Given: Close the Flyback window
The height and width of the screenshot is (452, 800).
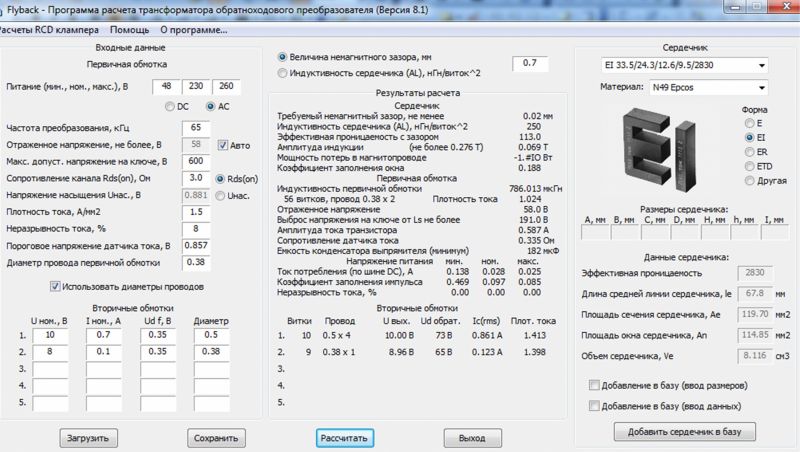Looking at the screenshot, I should 786,7.
